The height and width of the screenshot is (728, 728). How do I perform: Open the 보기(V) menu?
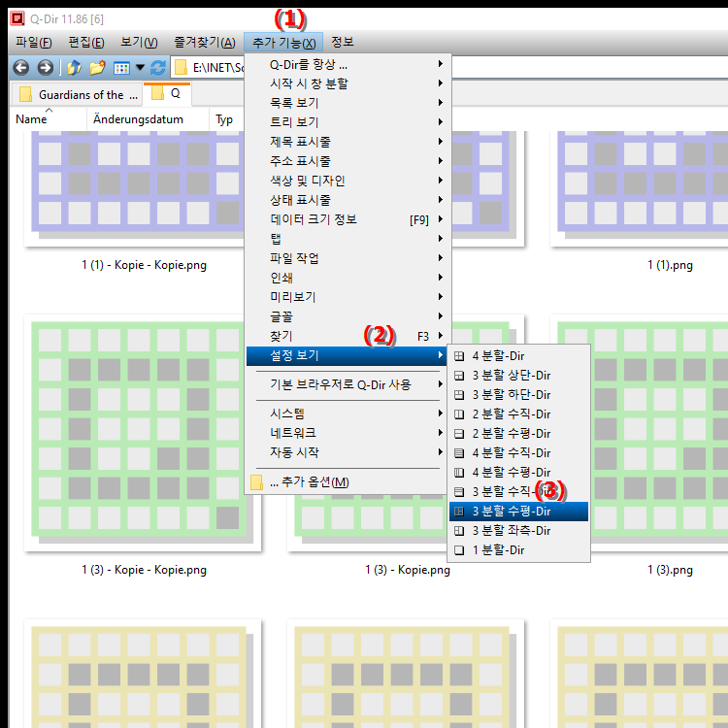[139, 43]
